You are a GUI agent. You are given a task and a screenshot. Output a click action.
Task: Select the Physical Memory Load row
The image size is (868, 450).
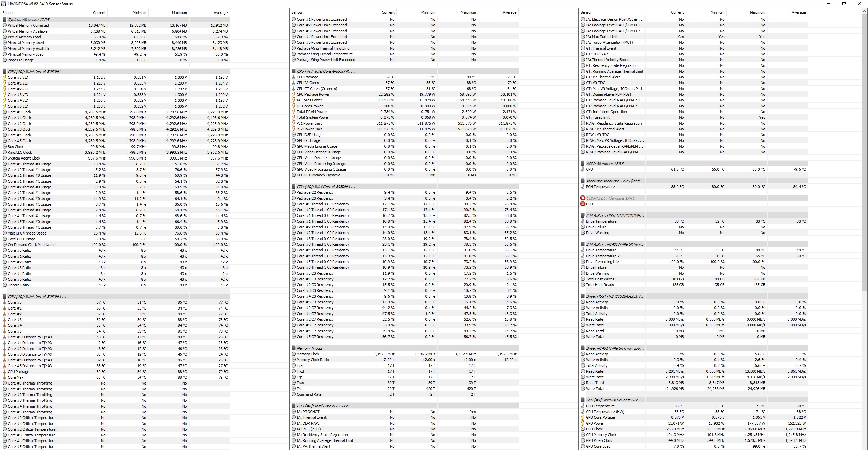116,54
